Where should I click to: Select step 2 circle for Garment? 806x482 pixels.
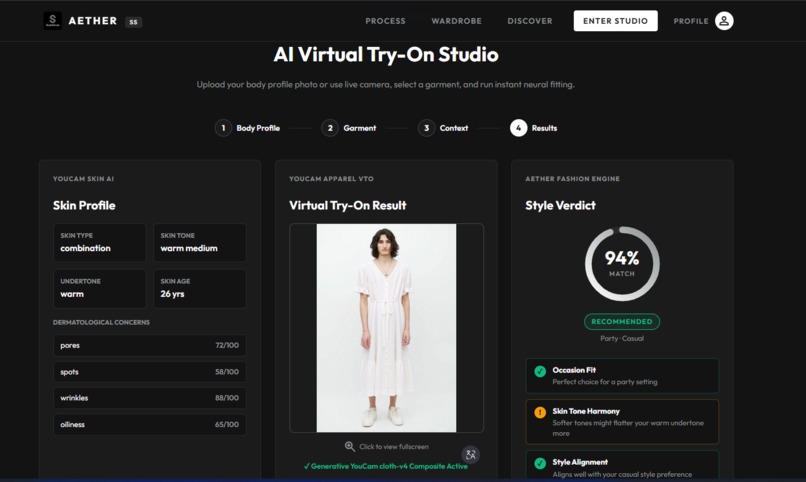coord(330,128)
